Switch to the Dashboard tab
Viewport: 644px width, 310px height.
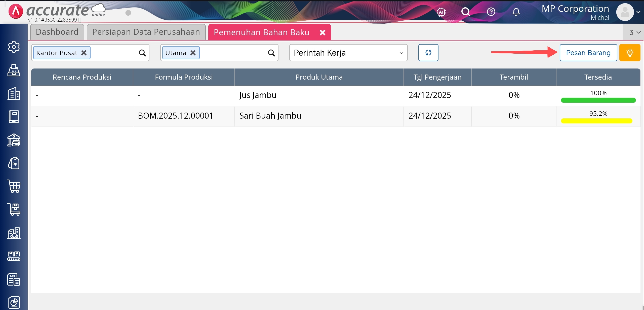(57, 32)
